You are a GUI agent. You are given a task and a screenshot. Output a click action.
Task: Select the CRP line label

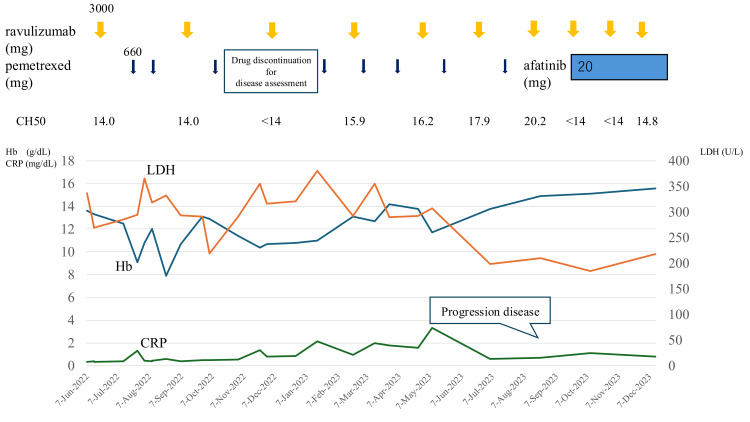(x=154, y=343)
